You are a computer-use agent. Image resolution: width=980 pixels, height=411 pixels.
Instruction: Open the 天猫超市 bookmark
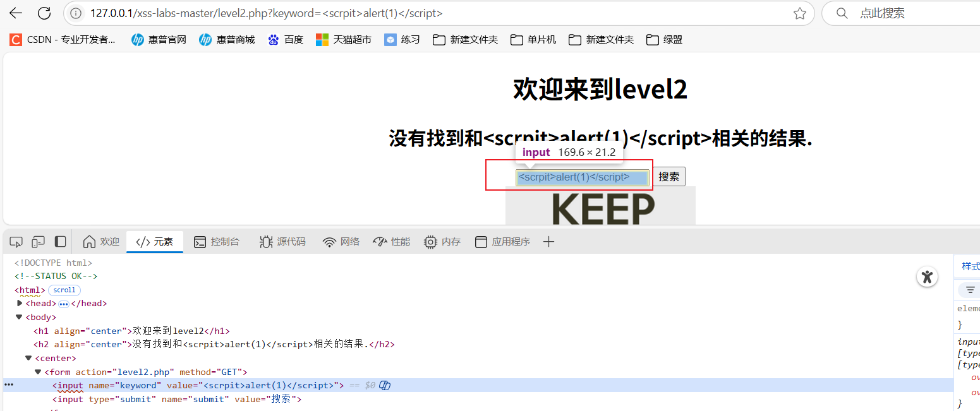pos(344,40)
